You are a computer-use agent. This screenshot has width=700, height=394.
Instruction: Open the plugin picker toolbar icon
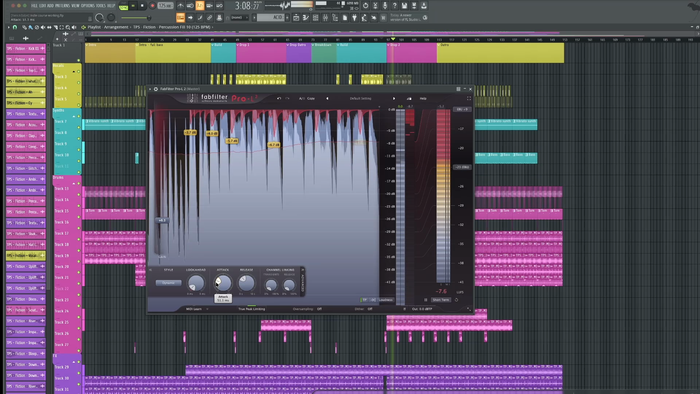(x=354, y=17)
